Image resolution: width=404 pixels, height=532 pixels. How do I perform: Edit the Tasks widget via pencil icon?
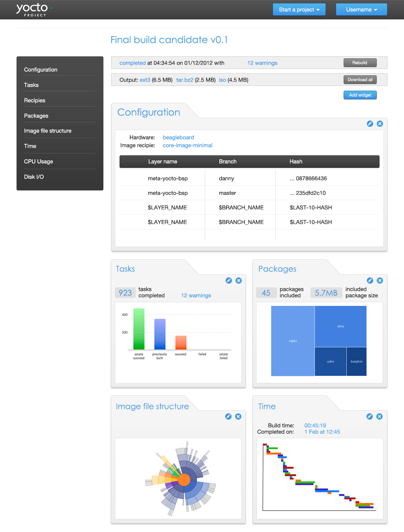point(228,281)
